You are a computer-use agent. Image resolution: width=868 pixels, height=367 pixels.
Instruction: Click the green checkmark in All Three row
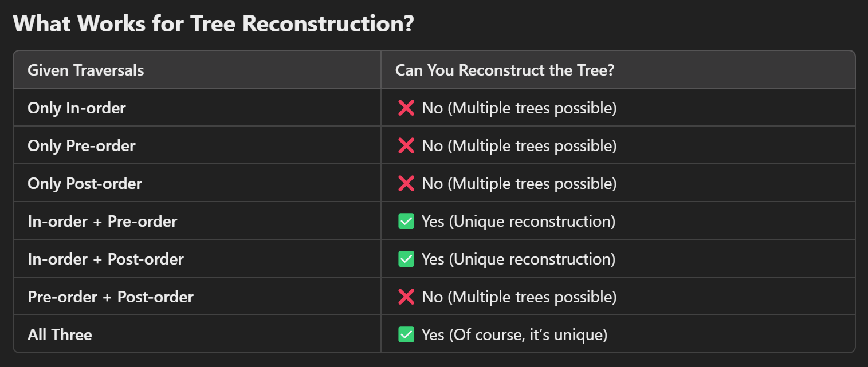[x=406, y=334]
